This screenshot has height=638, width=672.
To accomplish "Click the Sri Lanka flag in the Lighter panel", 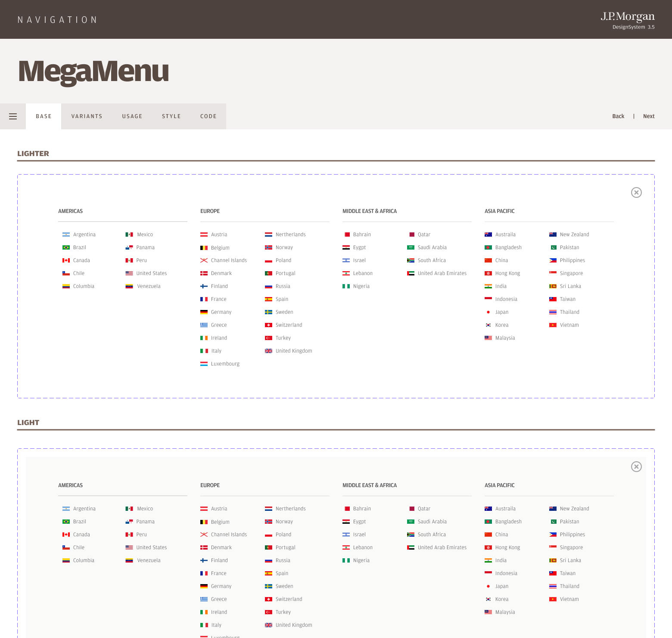I will tap(553, 286).
